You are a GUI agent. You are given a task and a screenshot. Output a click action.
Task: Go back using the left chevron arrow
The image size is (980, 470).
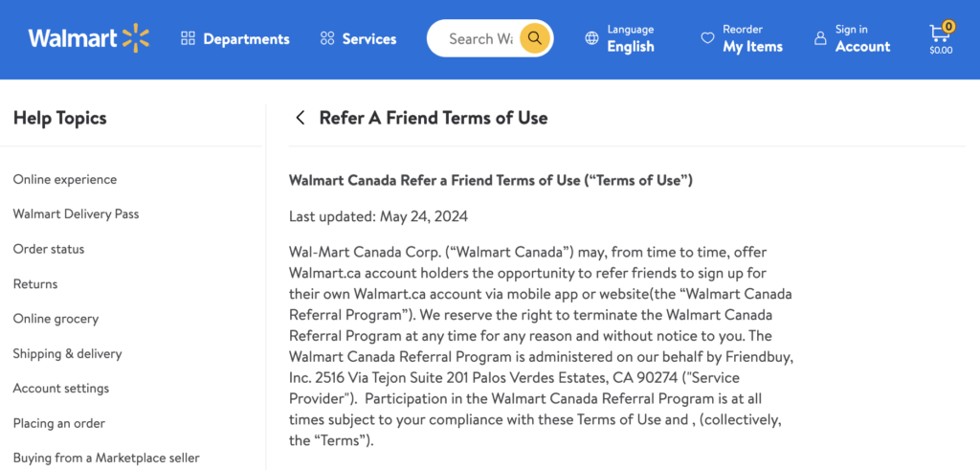tap(301, 118)
